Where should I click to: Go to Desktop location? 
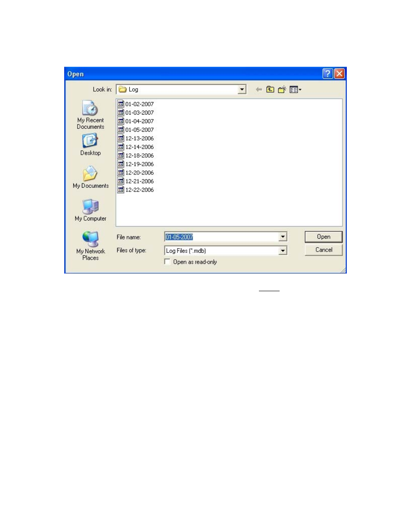coord(90,144)
